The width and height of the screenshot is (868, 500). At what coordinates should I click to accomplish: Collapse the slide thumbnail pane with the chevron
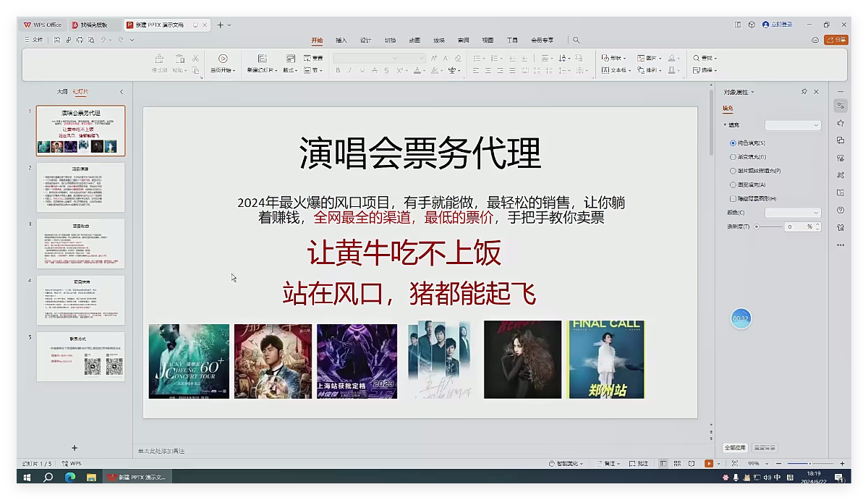(x=122, y=92)
